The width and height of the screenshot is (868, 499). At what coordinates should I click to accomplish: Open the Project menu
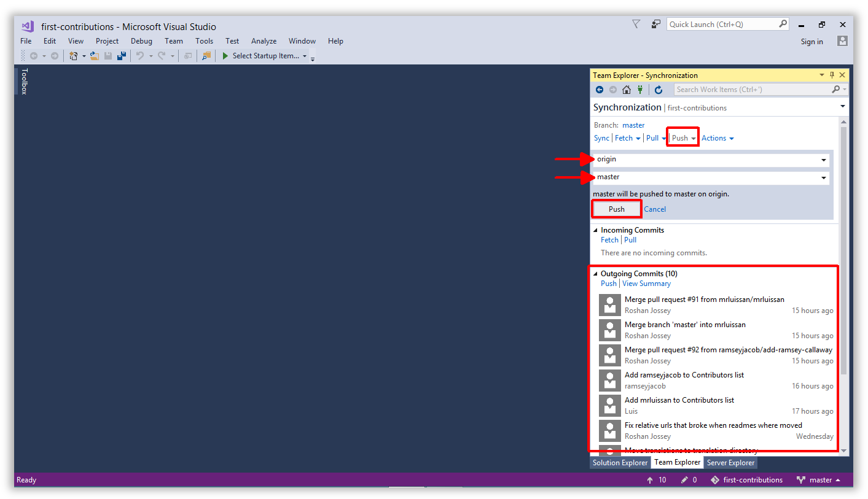coord(107,41)
